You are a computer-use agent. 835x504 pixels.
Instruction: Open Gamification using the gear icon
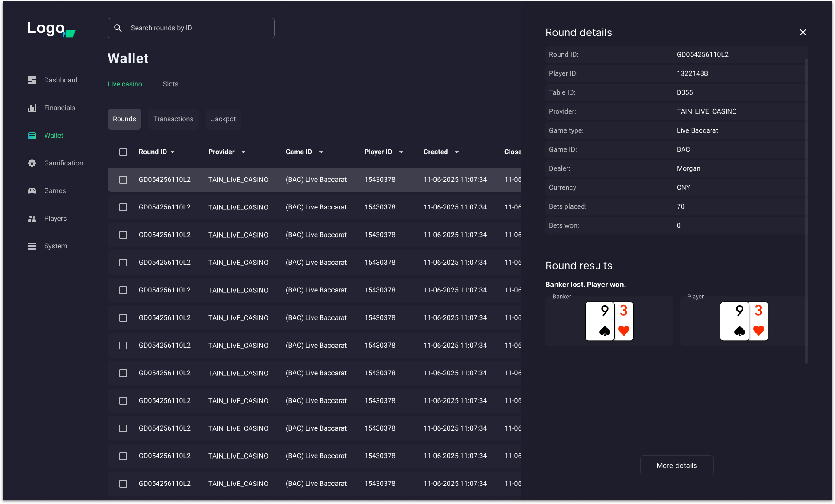(32, 163)
